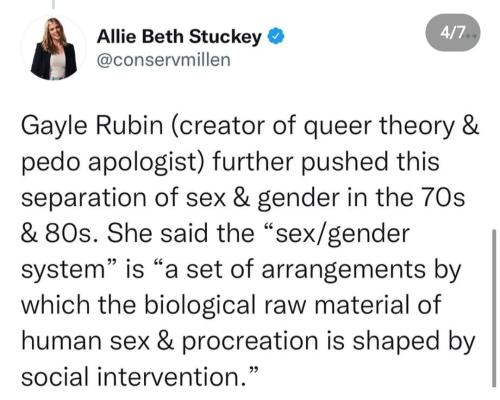Screen dimensions: 500x400
Task: Click the Allie Beth Stuckey display name
Action: (x=179, y=36)
